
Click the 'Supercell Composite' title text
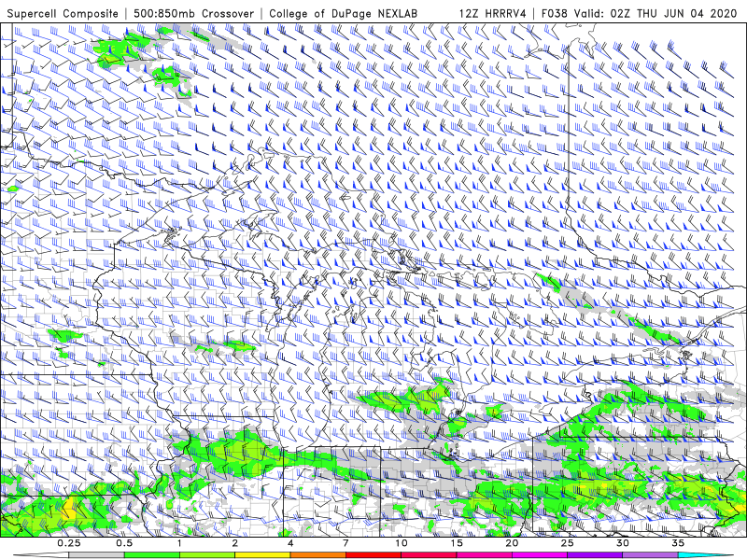63,13
